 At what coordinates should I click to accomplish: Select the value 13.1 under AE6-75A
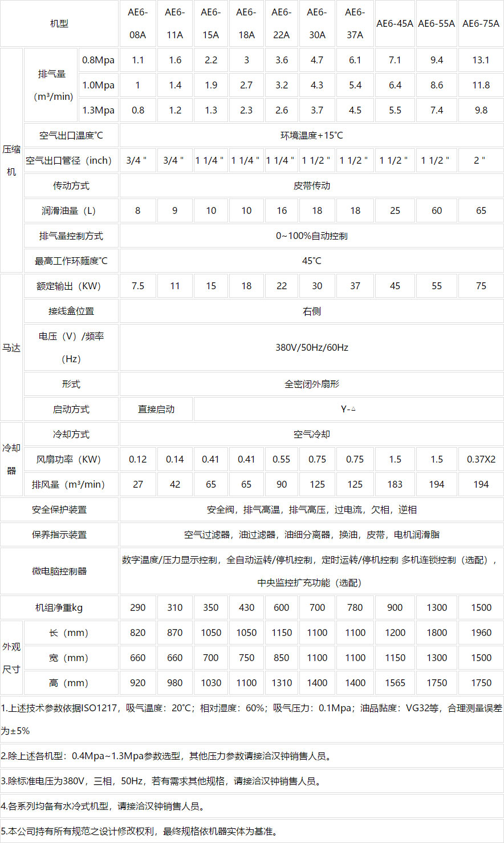[481, 59]
